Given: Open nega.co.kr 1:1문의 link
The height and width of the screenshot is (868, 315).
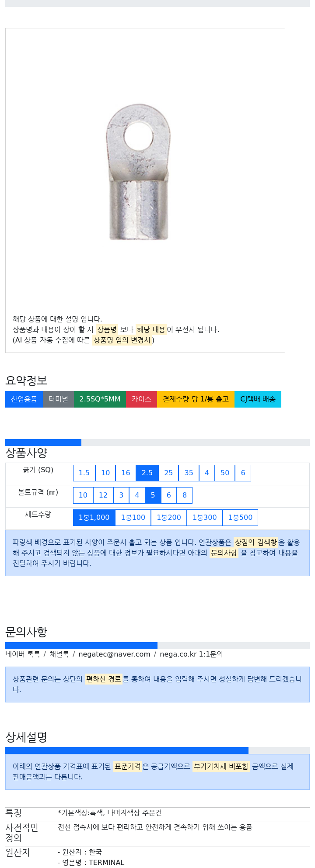Looking at the screenshot, I should point(191,654).
